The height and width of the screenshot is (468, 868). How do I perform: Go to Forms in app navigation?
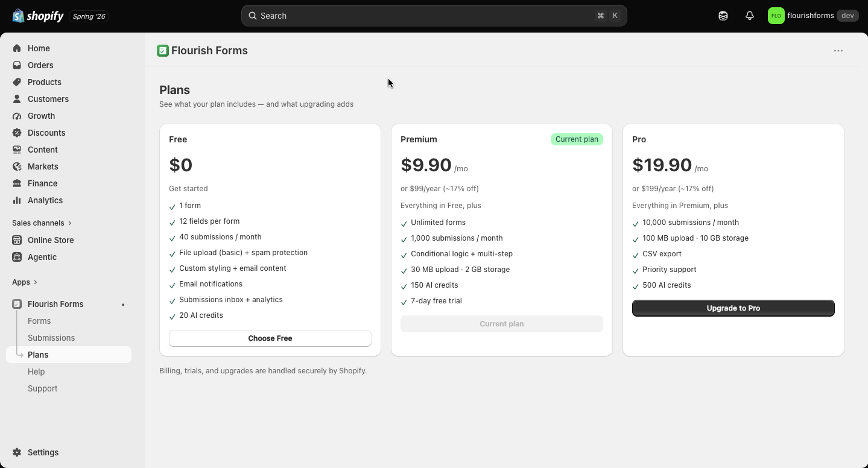tap(39, 321)
